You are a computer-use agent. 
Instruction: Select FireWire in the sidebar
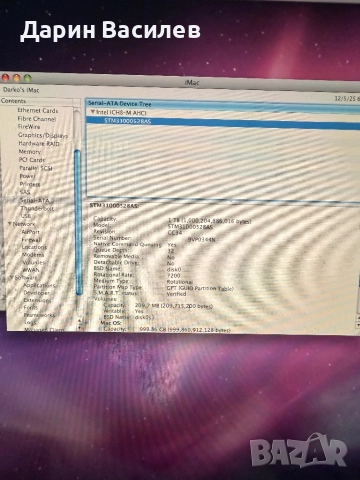click(29, 127)
